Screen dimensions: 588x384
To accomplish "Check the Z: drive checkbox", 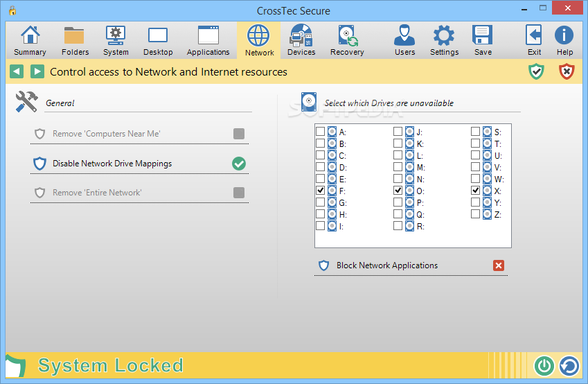I will point(476,214).
